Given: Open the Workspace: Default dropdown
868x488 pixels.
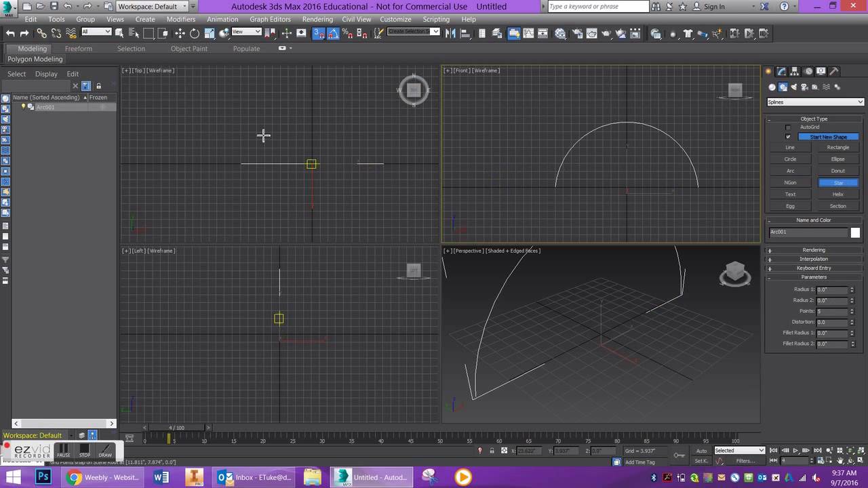Looking at the screenshot, I should click(x=156, y=6).
